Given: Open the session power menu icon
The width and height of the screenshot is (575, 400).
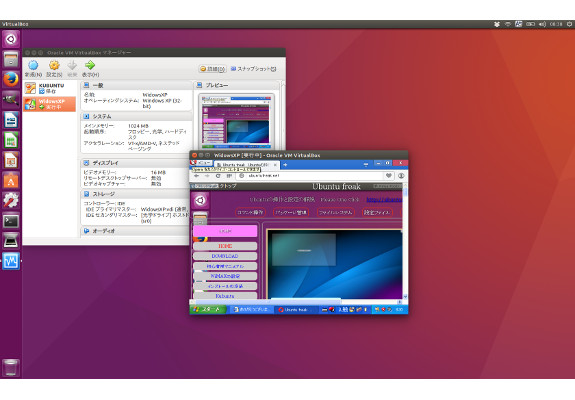Looking at the screenshot, I should click(x=569, y=24).
